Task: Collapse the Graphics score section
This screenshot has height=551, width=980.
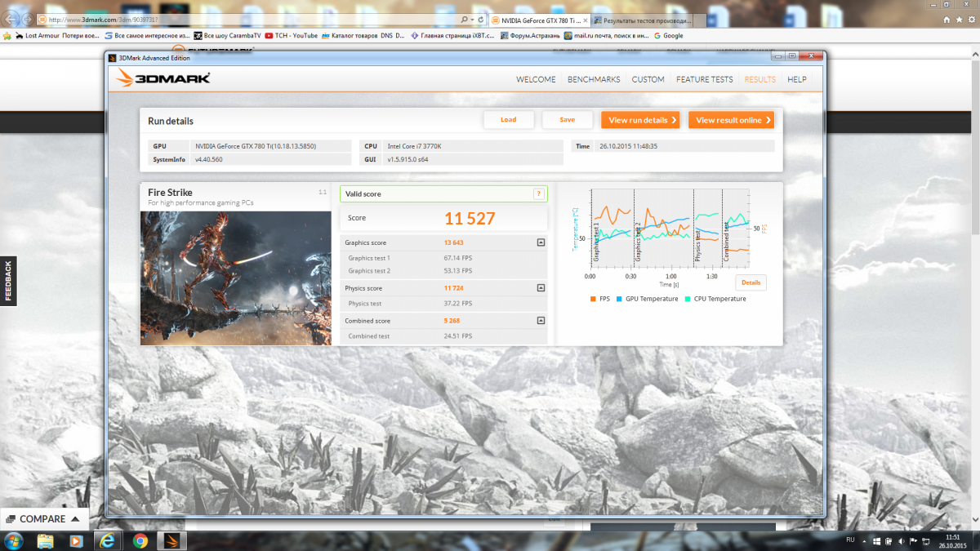Action: click(x=541, y=242)
